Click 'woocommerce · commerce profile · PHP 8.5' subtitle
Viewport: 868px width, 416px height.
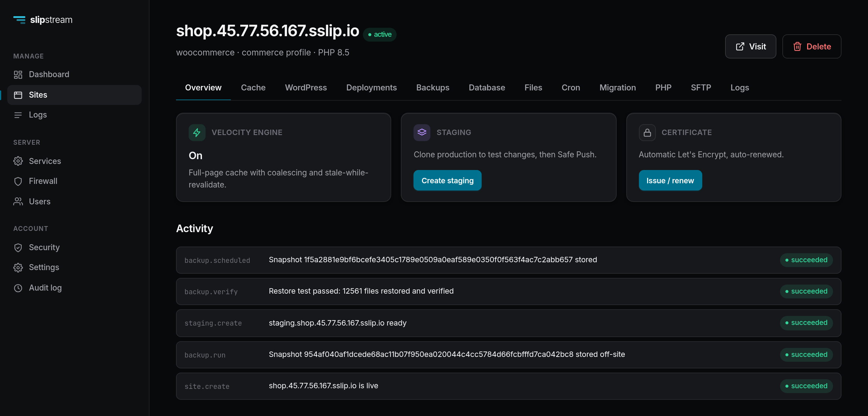[x=263, y=52]
